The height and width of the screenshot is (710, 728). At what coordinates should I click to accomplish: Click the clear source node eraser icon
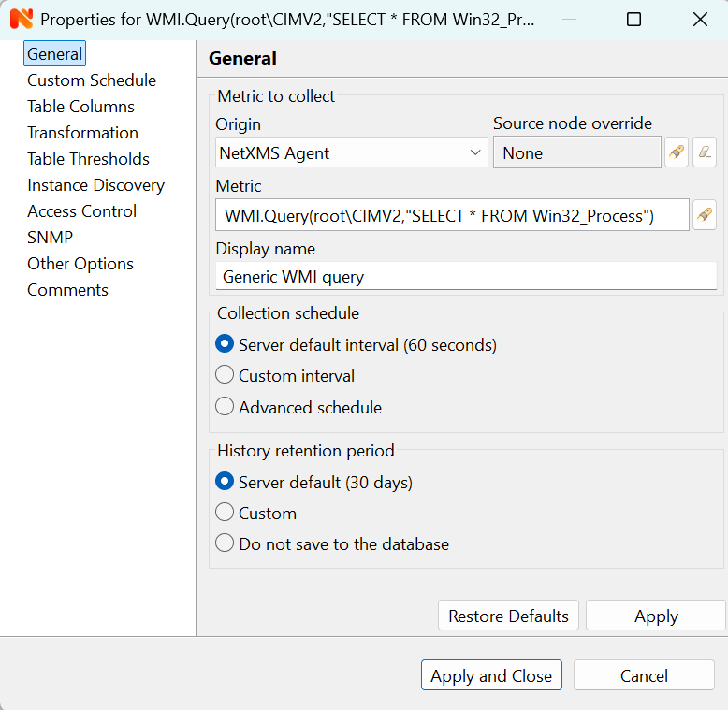pos(705,152)
